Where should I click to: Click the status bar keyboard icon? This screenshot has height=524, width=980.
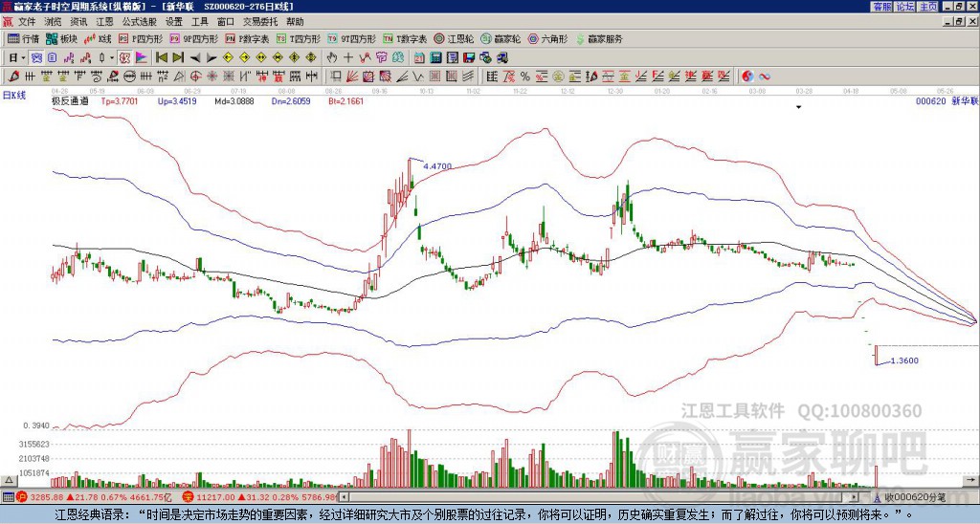point(8,497)
